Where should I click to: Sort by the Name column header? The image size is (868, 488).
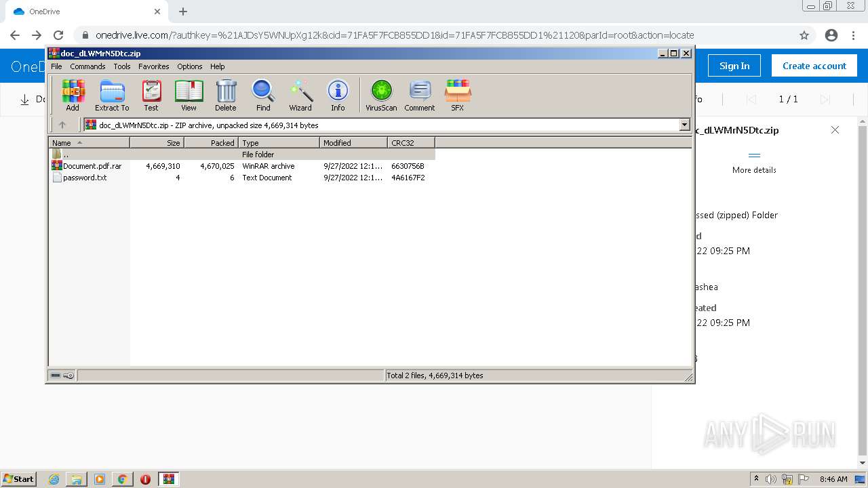pos(89,142)
